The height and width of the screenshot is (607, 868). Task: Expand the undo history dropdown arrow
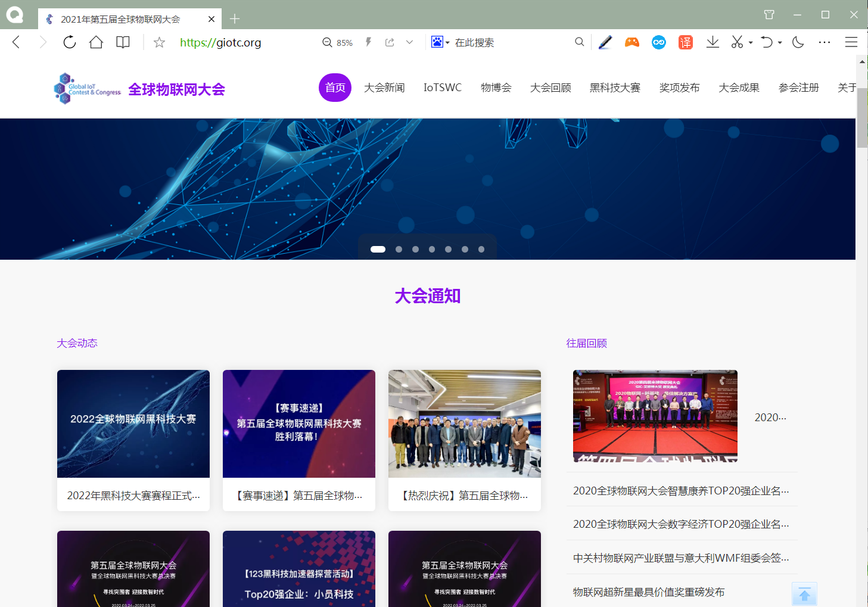point(780,43)
